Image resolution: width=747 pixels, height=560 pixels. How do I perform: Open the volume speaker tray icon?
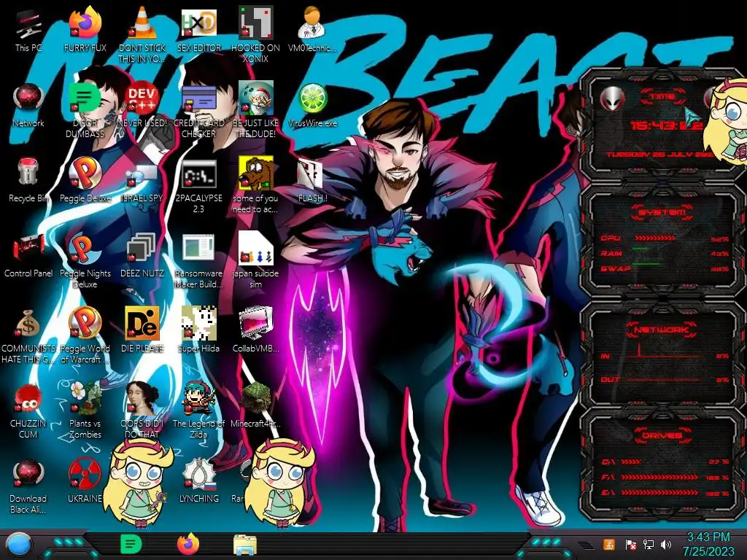click(666, 544)
